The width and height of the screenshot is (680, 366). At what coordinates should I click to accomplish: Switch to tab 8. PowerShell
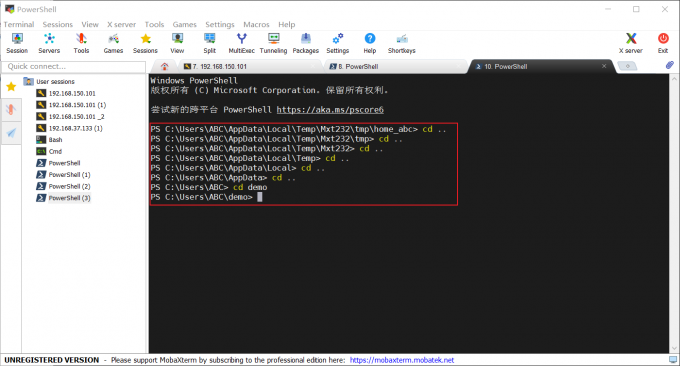(x=395, y=66)
